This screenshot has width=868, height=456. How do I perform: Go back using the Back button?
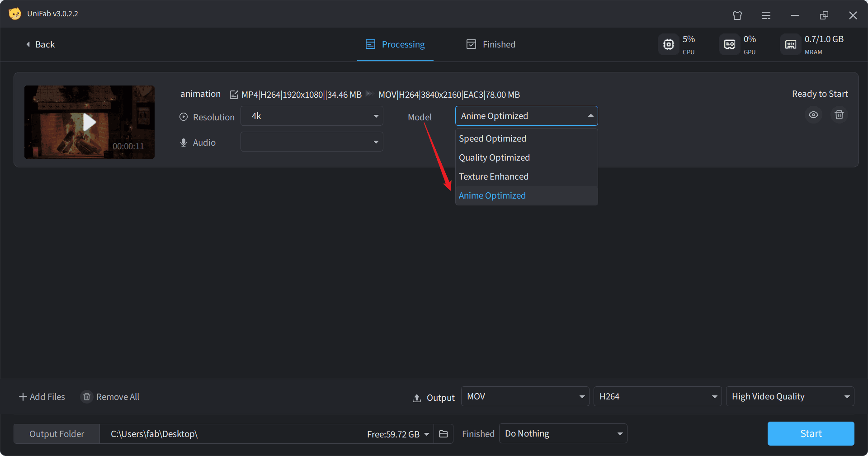40,44
